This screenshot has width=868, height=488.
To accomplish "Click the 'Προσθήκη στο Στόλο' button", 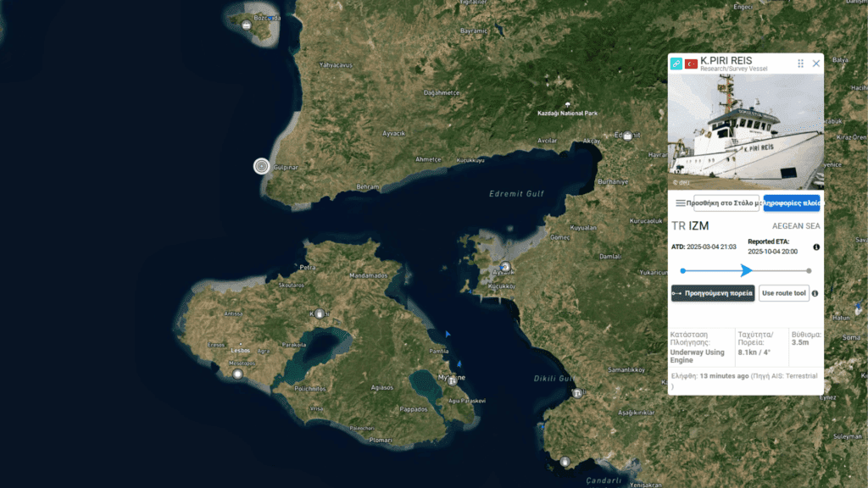I will 726,202.
